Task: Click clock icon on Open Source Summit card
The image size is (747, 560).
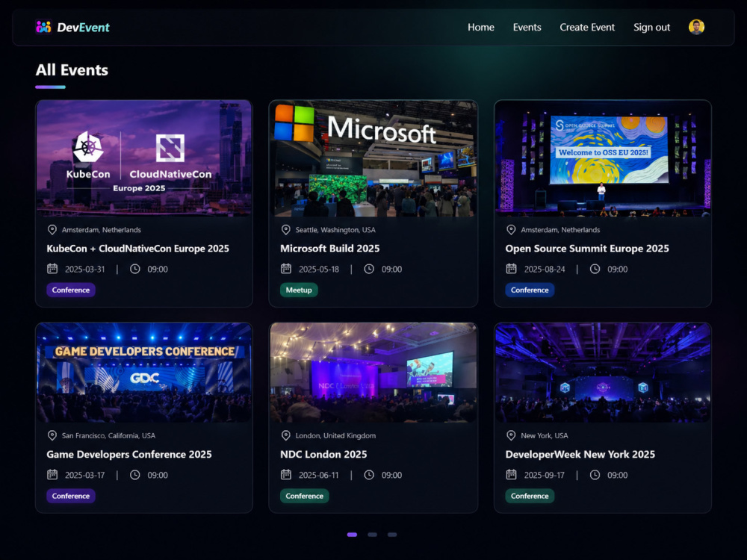Action: [595, 269]
